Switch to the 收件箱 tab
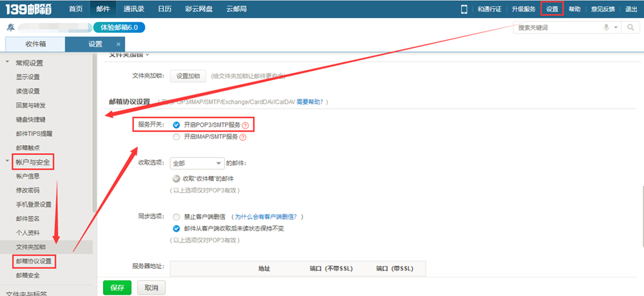Image resolution: width=644 pixels, height=296 pixels. pos(35,44)
